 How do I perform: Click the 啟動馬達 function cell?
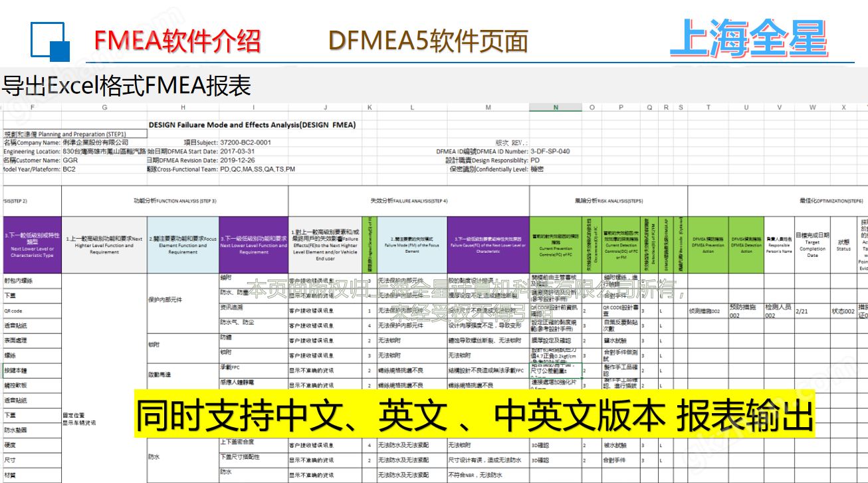point(183,375)
